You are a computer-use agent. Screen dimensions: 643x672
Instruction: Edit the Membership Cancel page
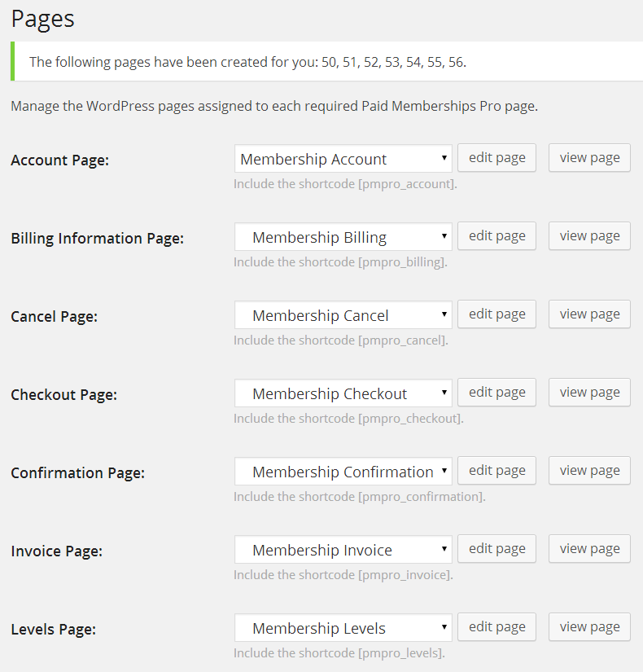[x=496, y=314]
